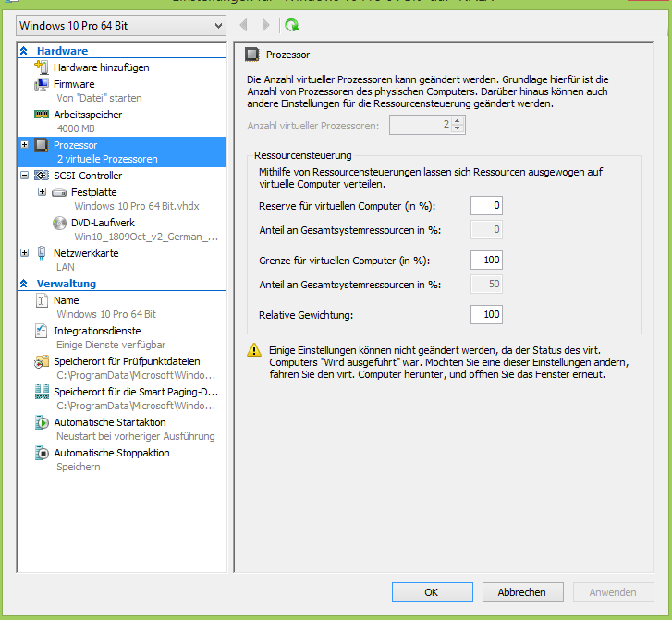
Task: Click the Prozessor chip icon in the tree
Action: coord(42,145)
